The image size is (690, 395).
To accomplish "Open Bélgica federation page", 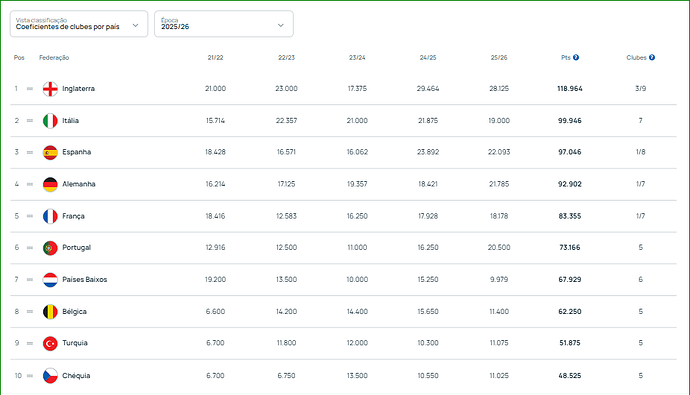I will click(74, 311).
